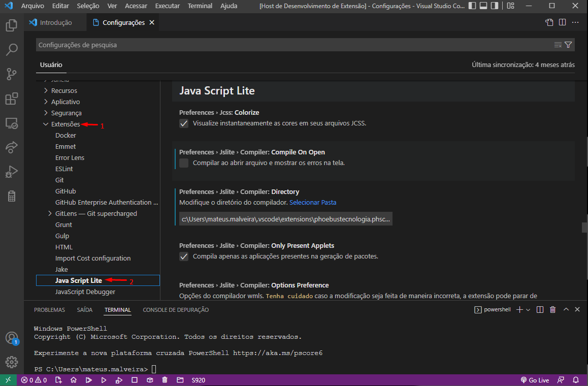This screenshot has height=386, width=588.
Task: Click the errors and warnings indicator in status bar
Action: tap(34, 379)
